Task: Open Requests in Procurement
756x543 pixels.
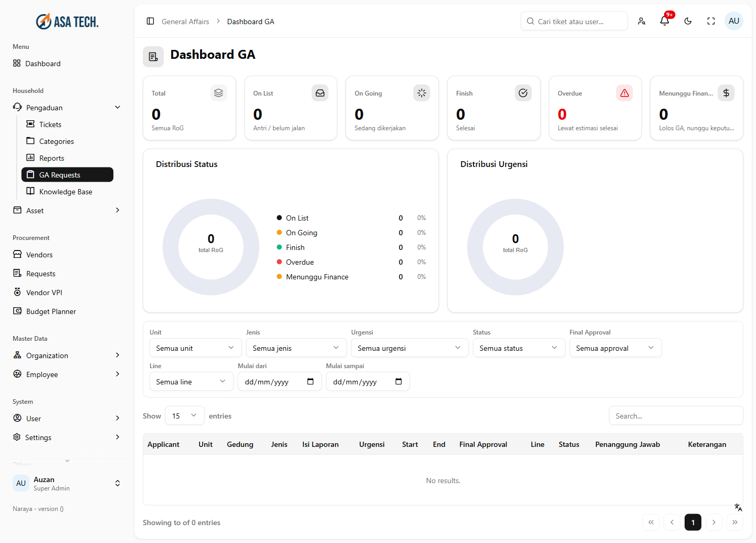Action: 67,274
